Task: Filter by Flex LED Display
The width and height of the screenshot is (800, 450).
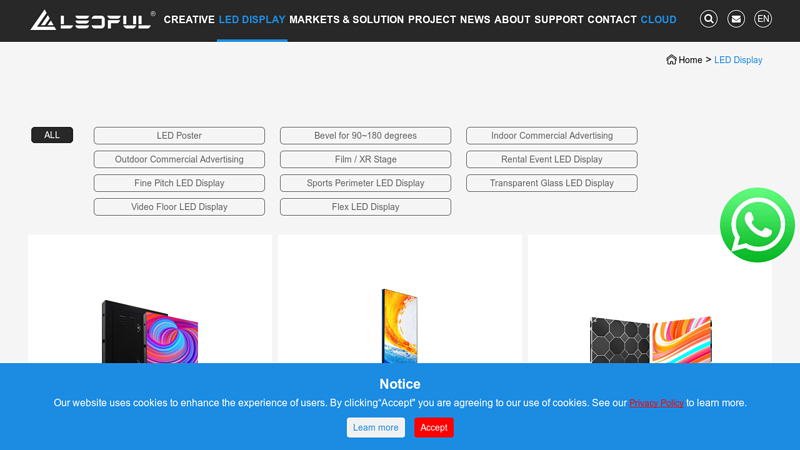Action: [365, 207]
